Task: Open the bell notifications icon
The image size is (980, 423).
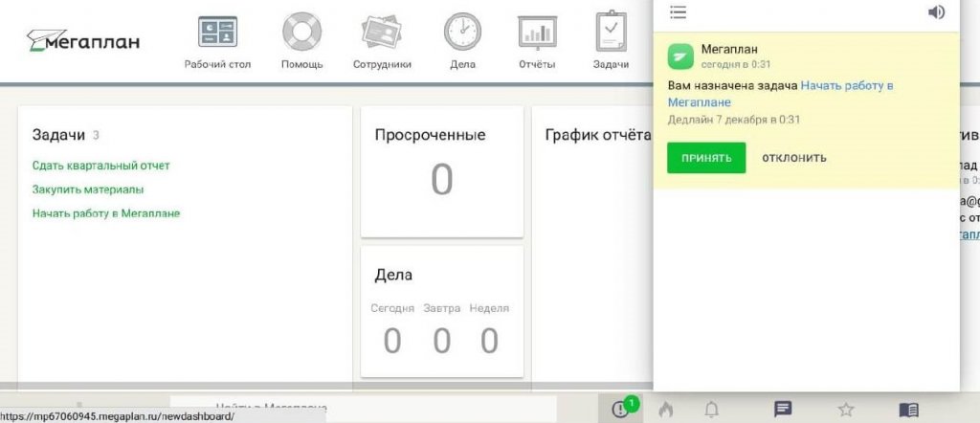Action: click(711, 410)
